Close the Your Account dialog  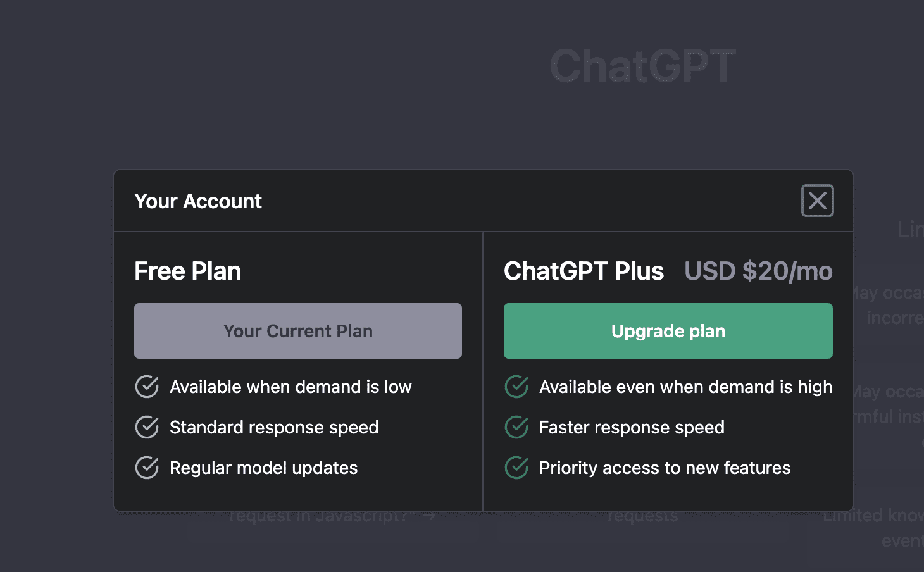point(817,201)
